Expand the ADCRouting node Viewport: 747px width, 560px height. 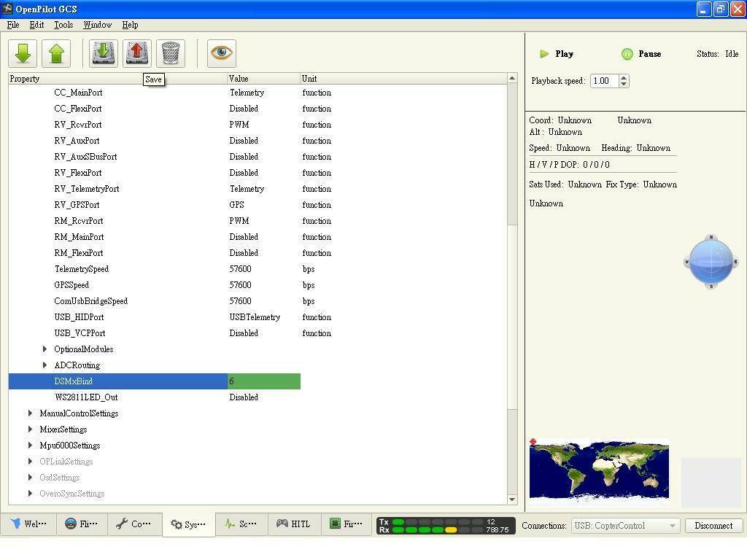coord(44,365)
